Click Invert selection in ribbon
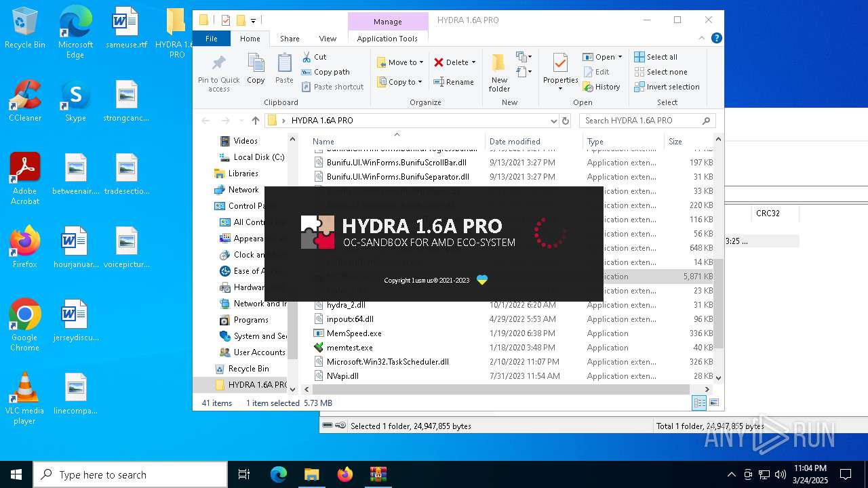The height and width of the screenshot is (488, 868). 667,87
